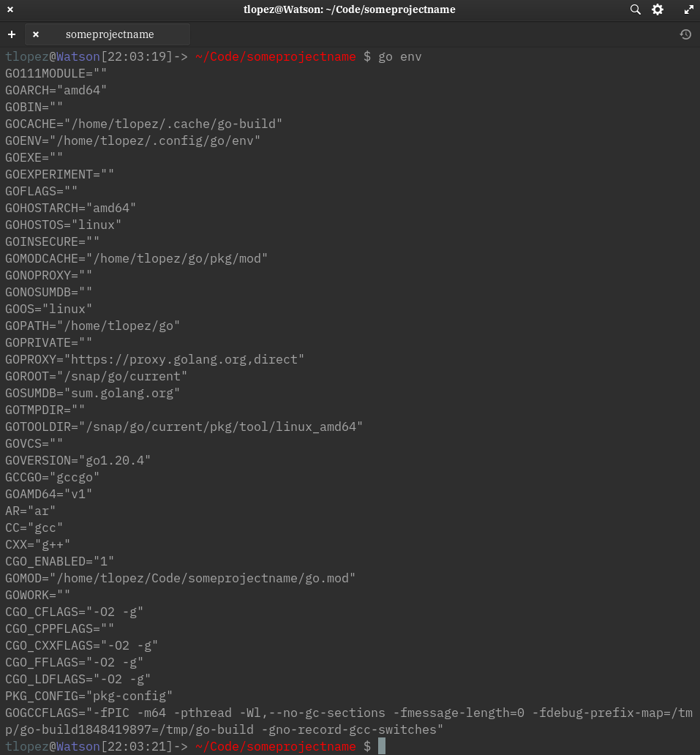Open the settings gear menu

click(658, 10)
